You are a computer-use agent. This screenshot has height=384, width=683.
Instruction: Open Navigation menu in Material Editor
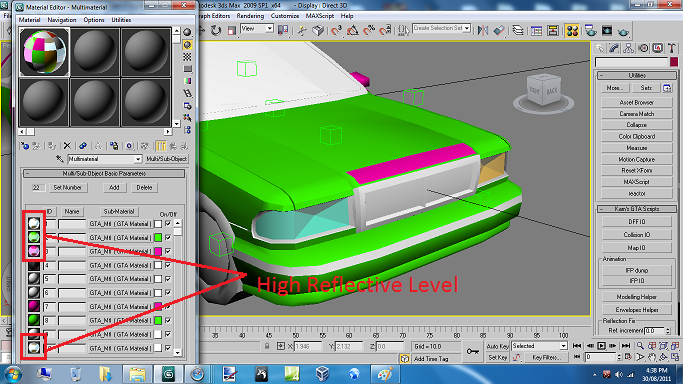(61, 20)
